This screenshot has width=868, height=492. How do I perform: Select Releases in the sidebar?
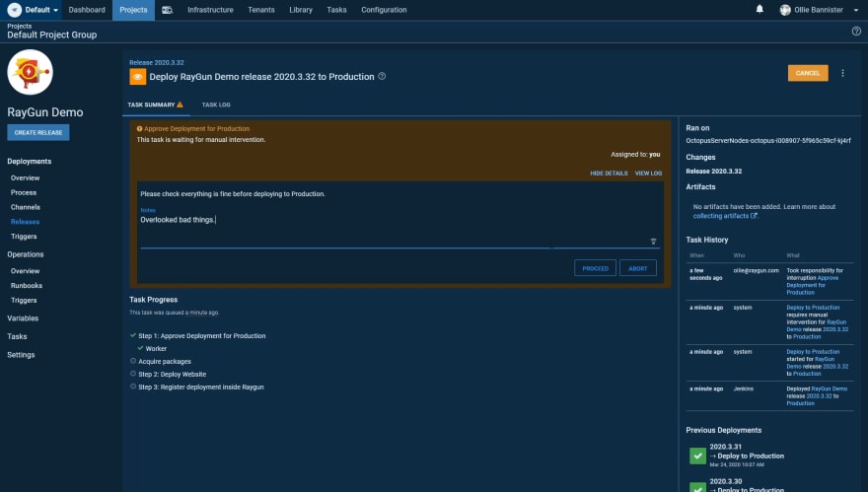click(25, 222)
